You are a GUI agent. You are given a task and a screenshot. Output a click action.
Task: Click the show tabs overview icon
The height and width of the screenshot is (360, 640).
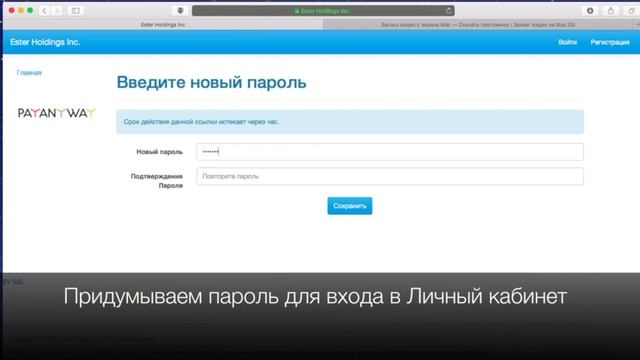tap(631, 11)
